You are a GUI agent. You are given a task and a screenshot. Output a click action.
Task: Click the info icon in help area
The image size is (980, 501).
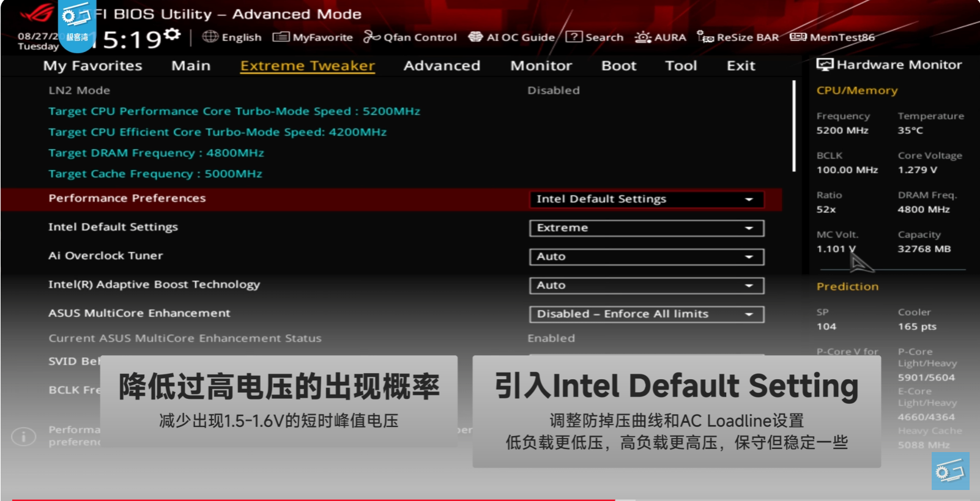click(x=24, y=437)
